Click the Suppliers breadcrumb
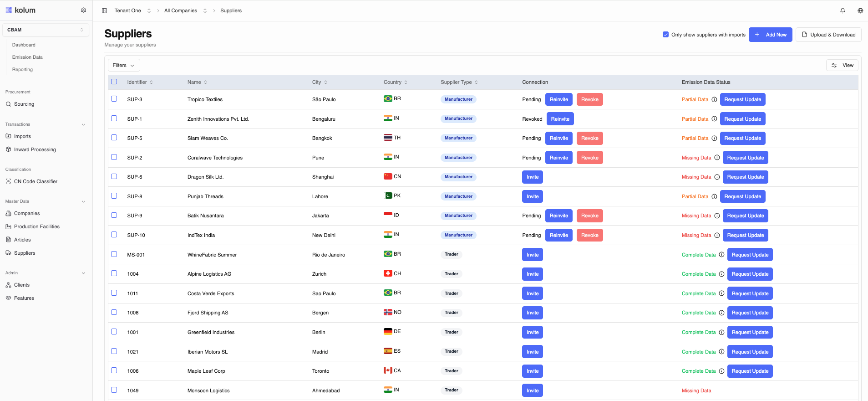Image resolution: width=868 pixels, height=401 pixels. coord(231,10)
